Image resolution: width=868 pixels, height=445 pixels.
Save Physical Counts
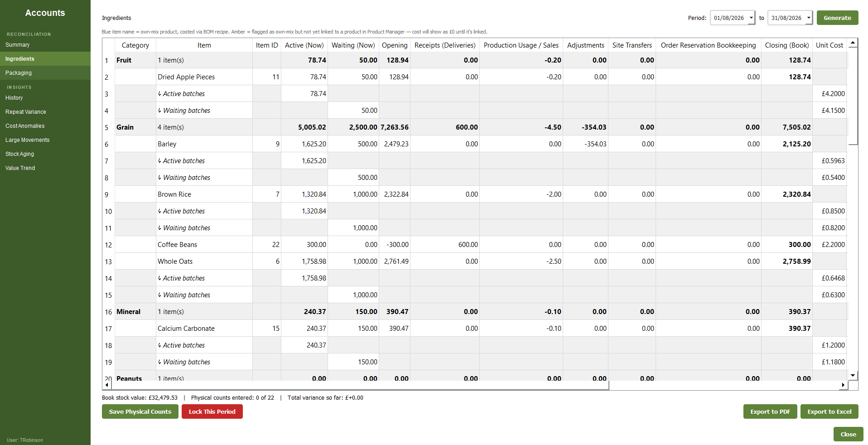tap(140, 411)
